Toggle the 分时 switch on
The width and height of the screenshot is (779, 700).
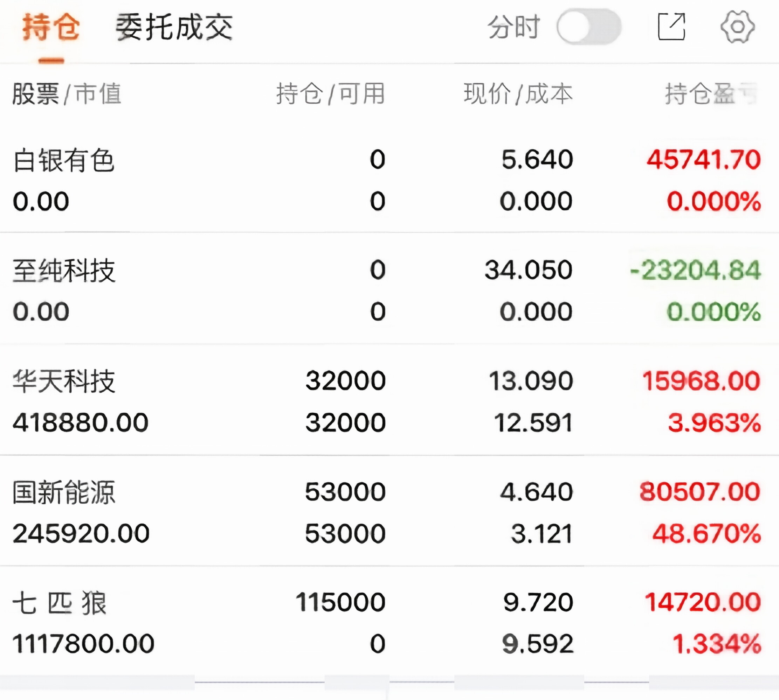point(588,27)
